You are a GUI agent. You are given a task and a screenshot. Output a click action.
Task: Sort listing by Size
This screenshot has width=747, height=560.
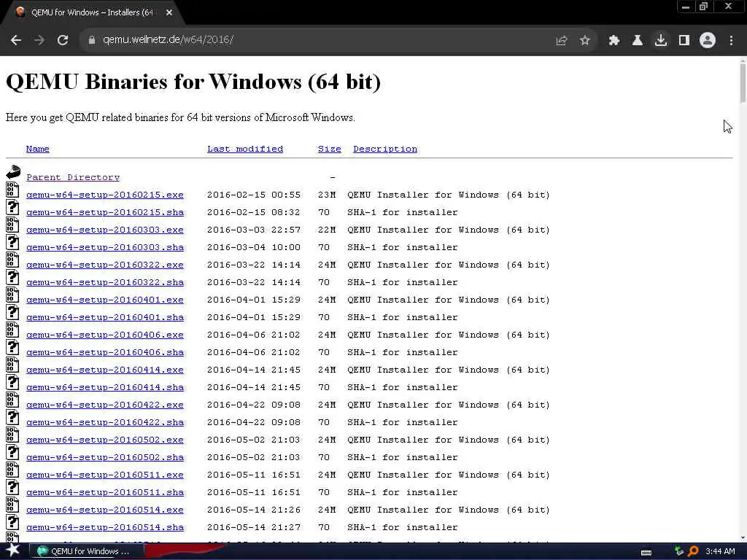pos(329,149)
